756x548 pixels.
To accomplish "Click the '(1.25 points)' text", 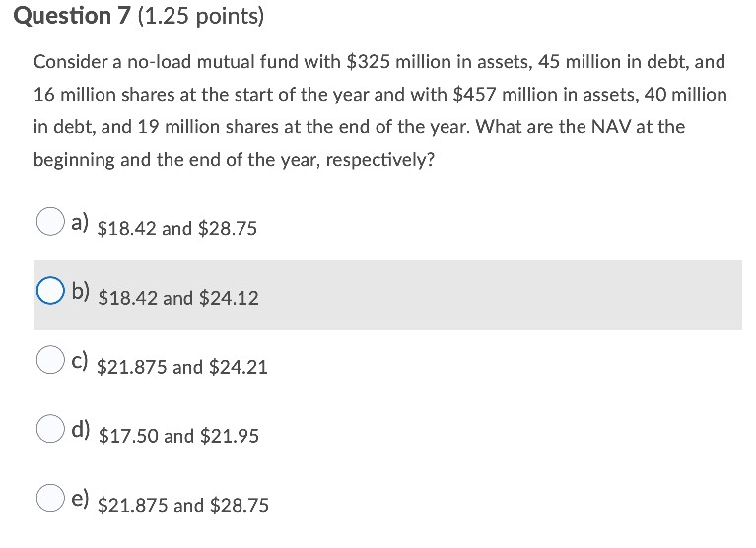I will coord(201,17).
